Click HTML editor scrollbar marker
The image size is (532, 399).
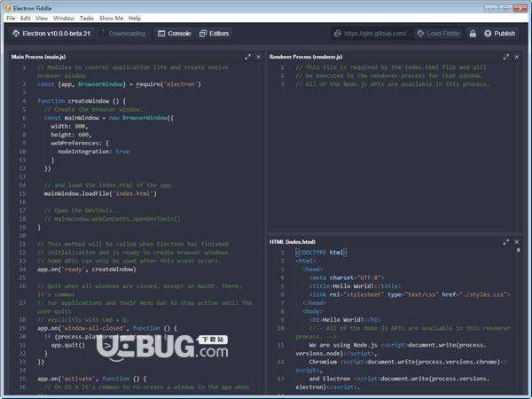(518, 250)
